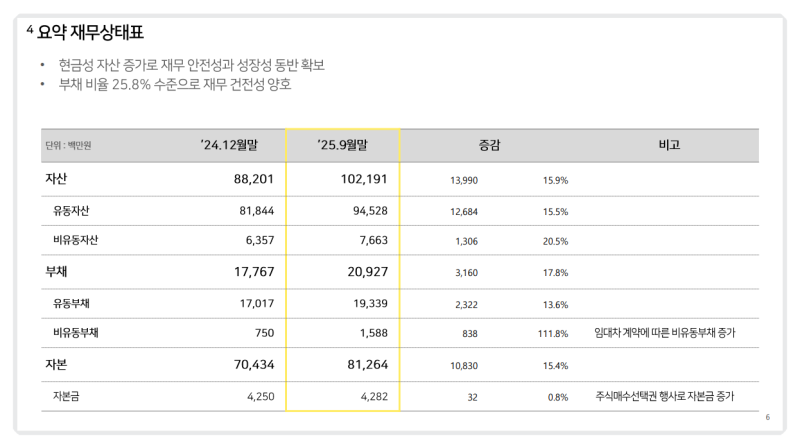Image resolution: width=800 pixels, height=448 pixels.
Task: Click the 비유동자산 row label
Action: (x=76, y=241)
